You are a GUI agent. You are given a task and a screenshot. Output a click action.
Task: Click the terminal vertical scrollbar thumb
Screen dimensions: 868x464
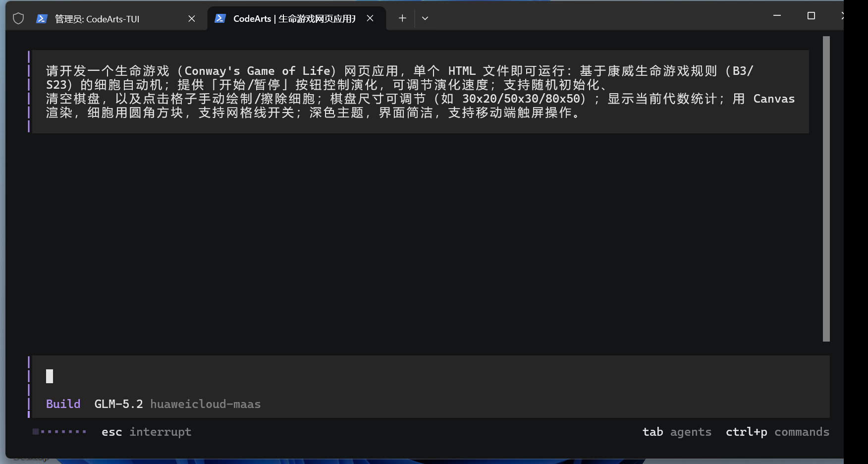(x=826, y=189)
